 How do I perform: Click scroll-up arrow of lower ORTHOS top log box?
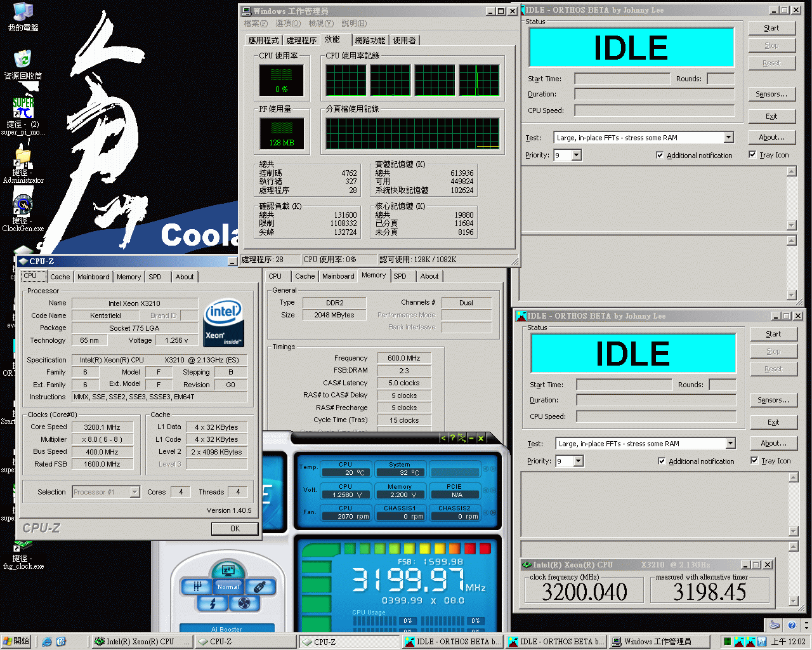793,477
